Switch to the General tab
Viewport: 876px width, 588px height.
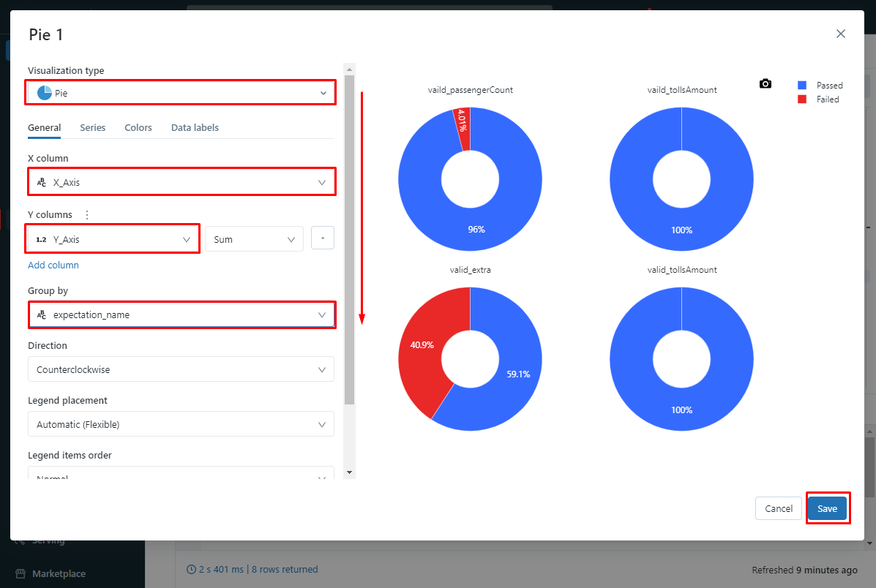(44, 127)
